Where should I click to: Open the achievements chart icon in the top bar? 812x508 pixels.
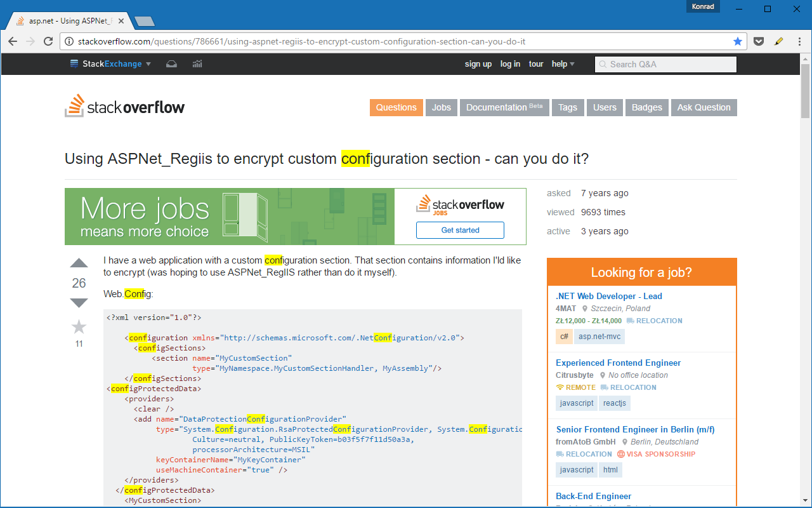pos(197,63)
